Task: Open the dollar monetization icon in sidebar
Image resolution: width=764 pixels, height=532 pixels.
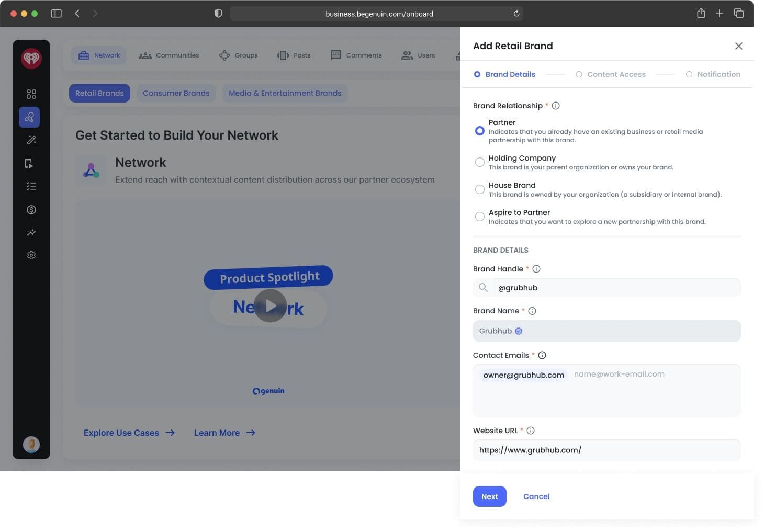Action: [31, 210]
